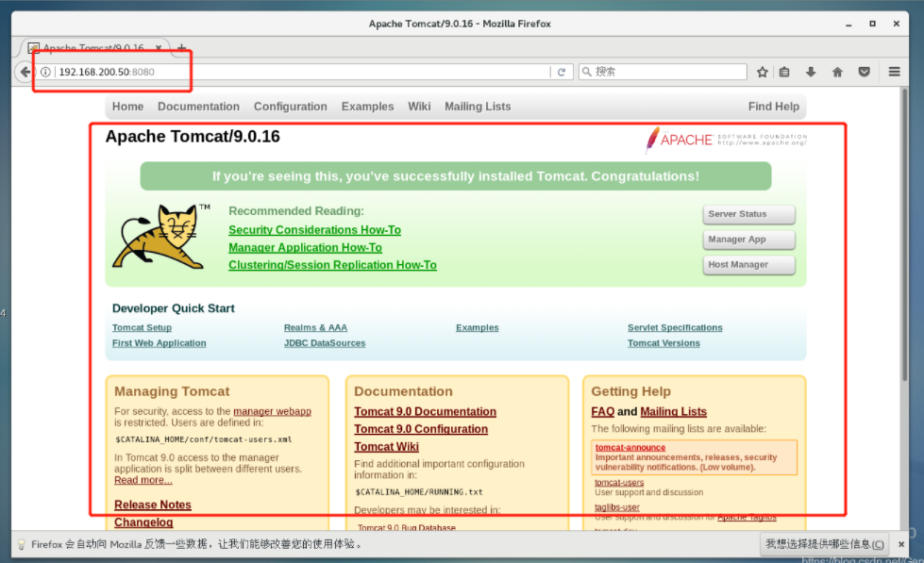
Task: Open Find Help in navigation bar
Action: [x=774, y=107]
